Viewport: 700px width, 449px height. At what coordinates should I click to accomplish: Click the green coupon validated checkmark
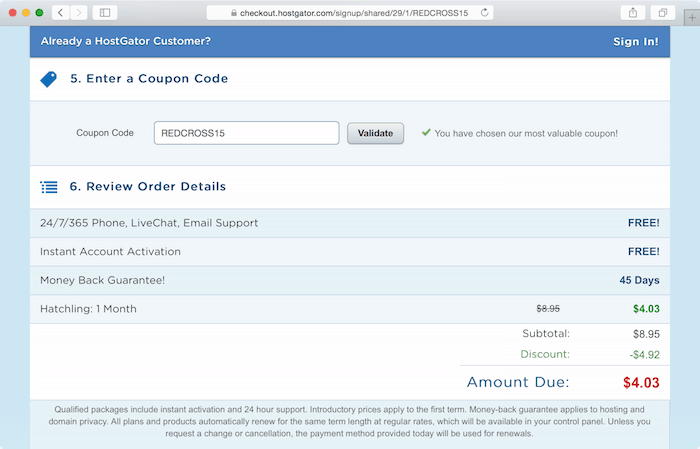[426, 133]
